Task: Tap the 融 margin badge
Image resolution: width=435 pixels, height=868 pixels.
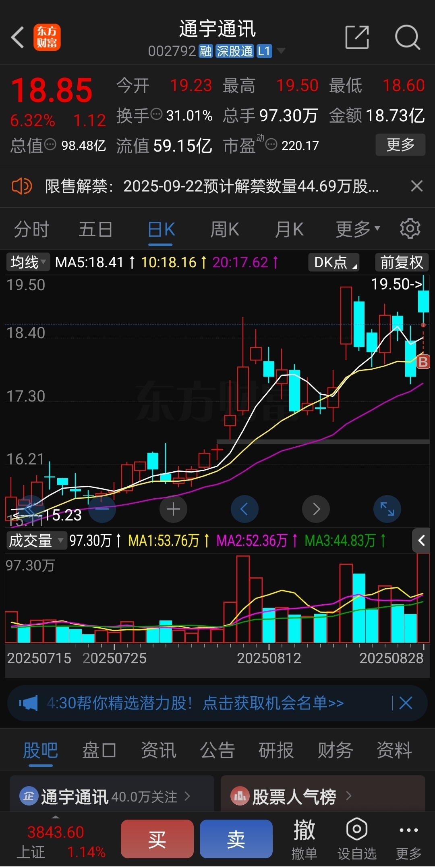Action: pos(205,51)
